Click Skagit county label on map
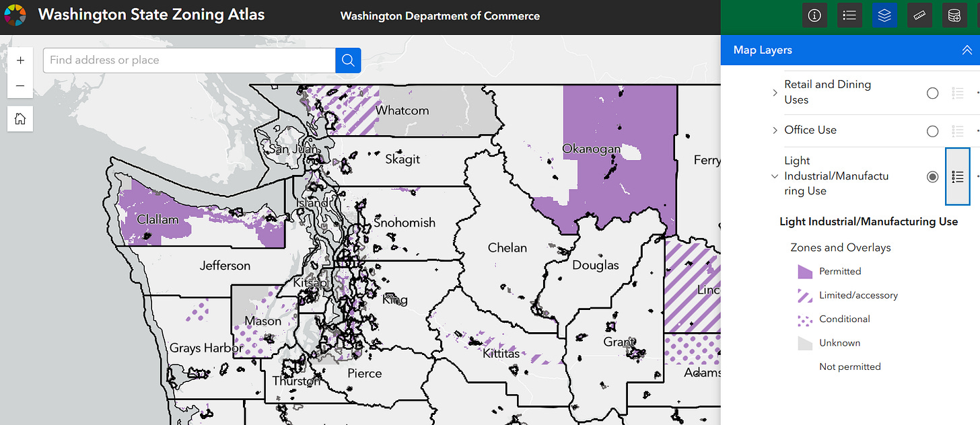The width and height of the screenshot is (980, 425). pyautogui.click(x=403, y=159)
